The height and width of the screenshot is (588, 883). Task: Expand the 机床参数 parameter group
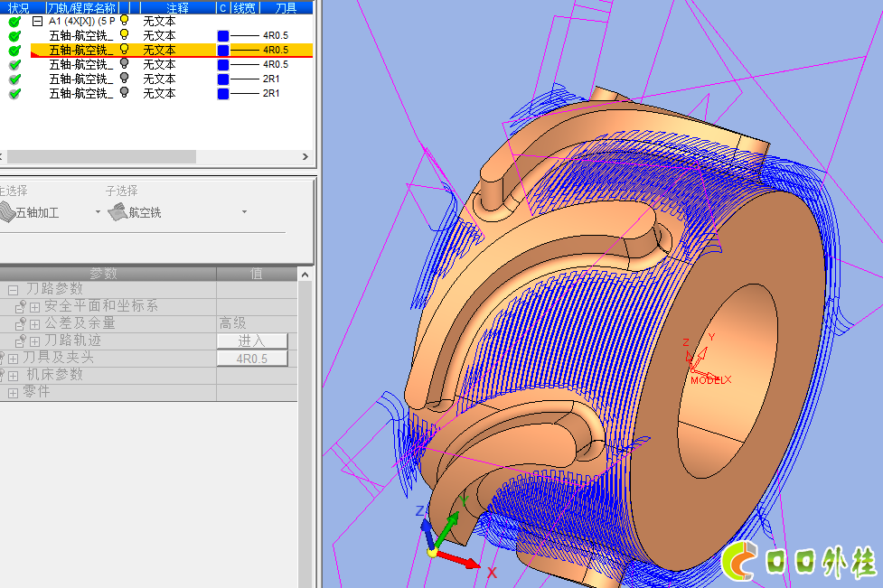[14, 375]
